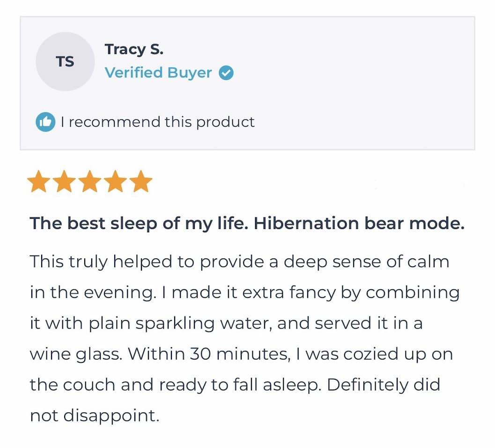Click the word 'Hibernation' in the title
The image size is (495, 448).
pos(306,223)
